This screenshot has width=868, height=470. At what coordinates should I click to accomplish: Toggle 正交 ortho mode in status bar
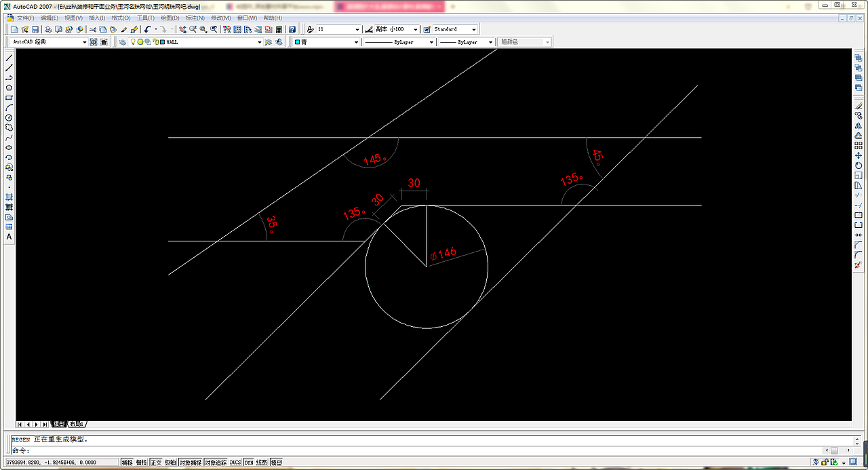(156, 463)
